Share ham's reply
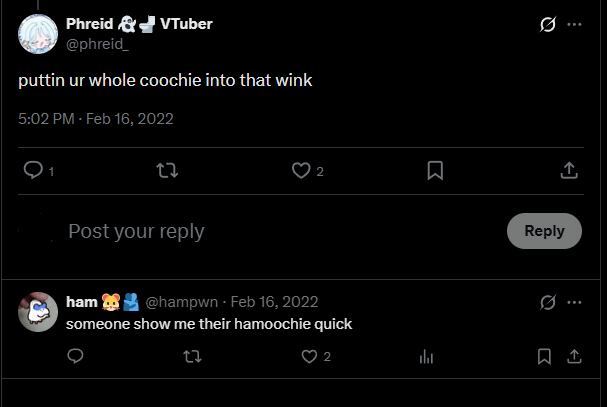 pos(574,356)
